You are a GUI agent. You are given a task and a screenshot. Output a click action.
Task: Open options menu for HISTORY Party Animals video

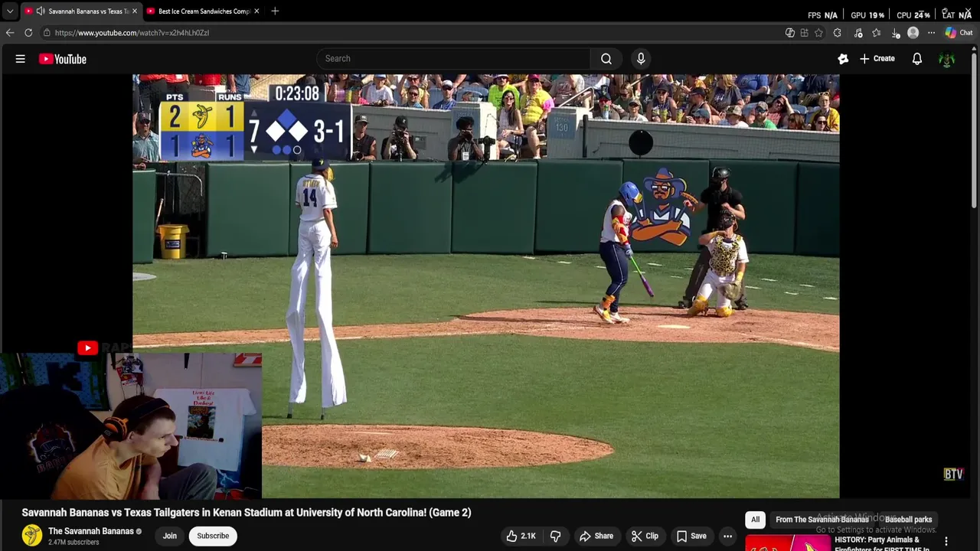(946, 541)
